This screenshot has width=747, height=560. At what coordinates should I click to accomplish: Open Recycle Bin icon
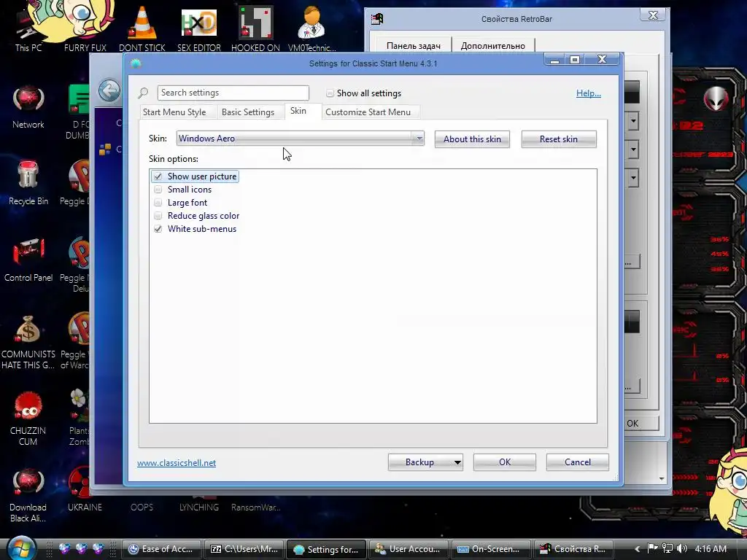[28, 183]
